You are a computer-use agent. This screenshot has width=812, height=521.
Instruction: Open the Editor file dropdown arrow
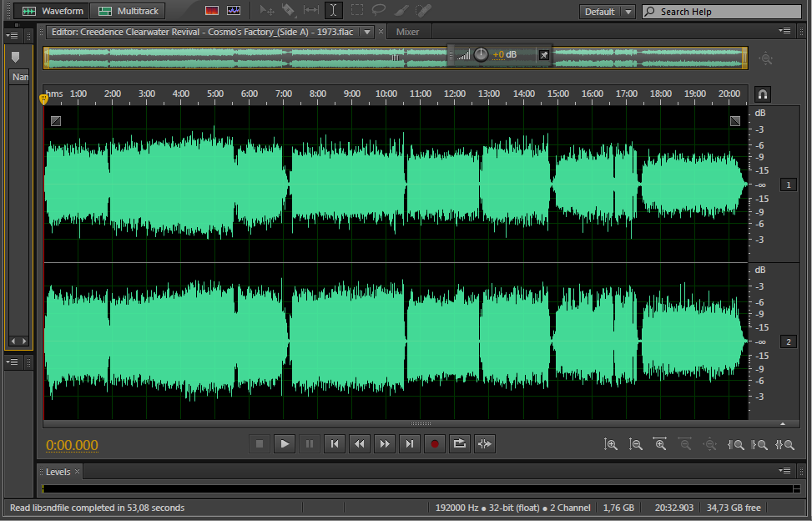367,32
